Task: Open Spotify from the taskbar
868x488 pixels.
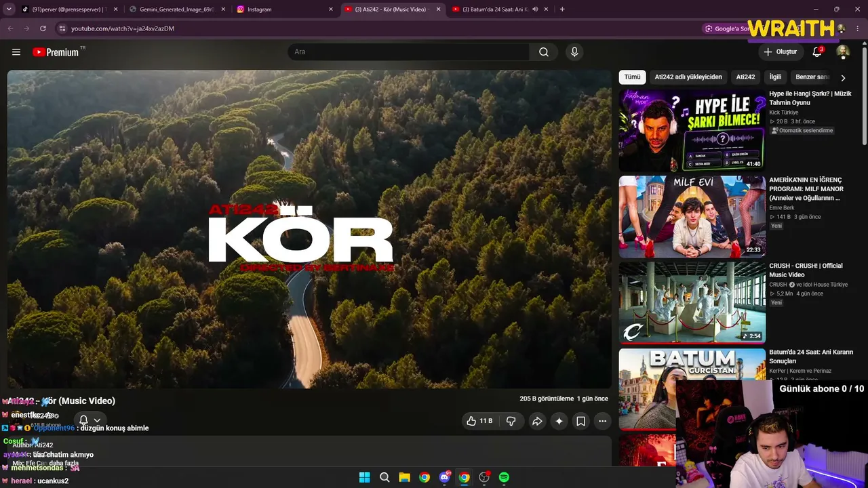Action: coord(504,477)
